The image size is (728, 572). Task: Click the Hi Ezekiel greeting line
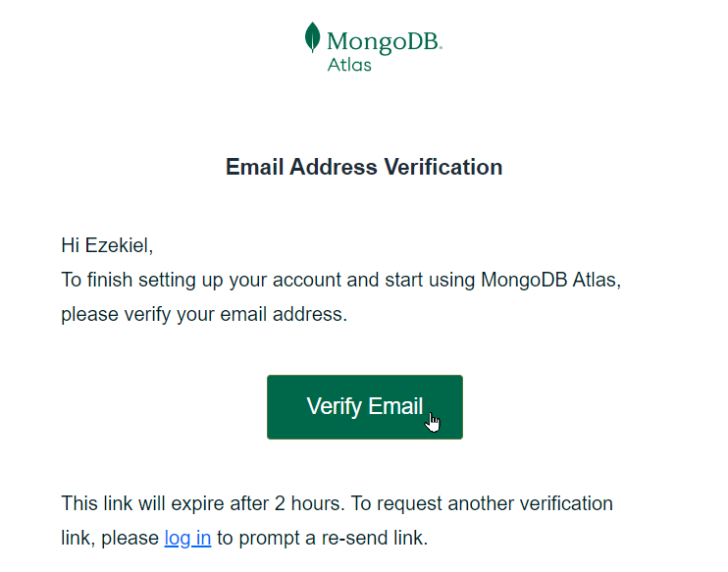coord(107,245)
